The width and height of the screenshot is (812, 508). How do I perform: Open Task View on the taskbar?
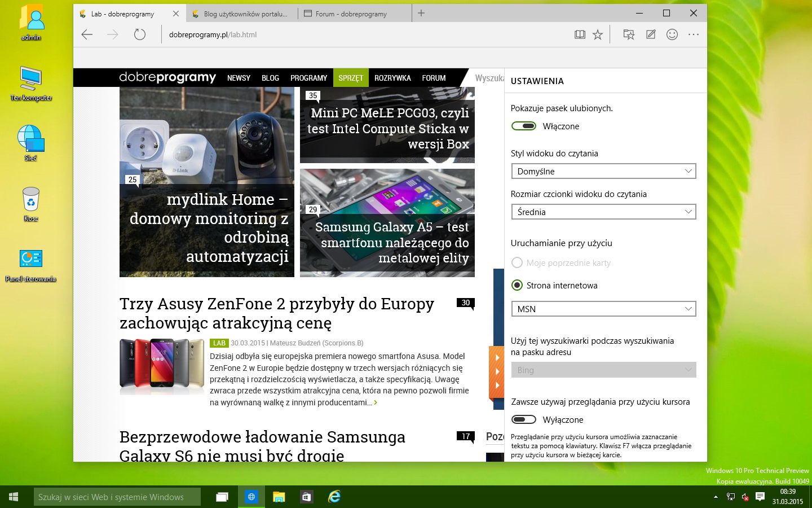(x=223, y=497)
